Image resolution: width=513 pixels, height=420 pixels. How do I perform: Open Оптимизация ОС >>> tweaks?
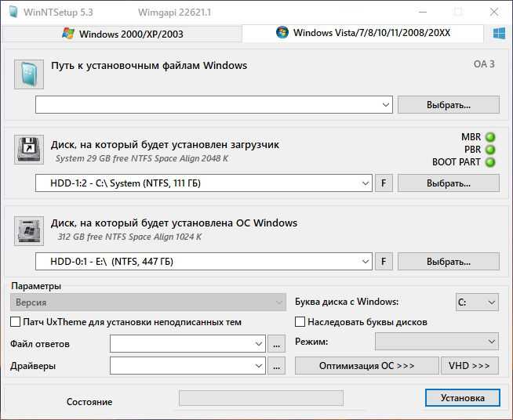[x=367, y=366]
